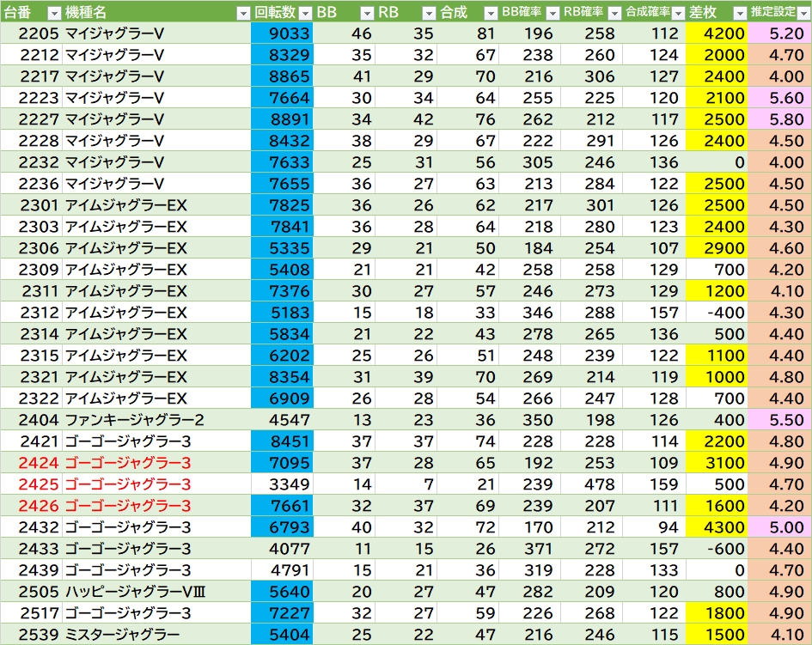Select the 回転数 cell showing 7376
812x645 pixels.
point(282,291)
